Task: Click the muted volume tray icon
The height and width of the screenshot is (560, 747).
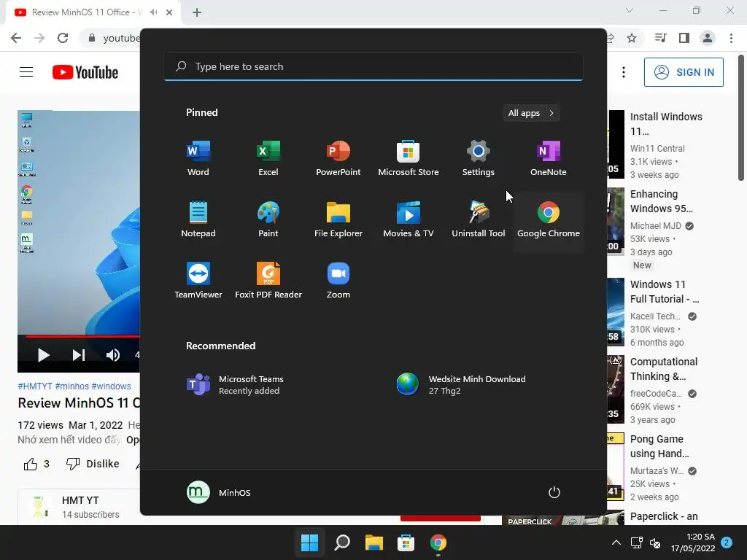Action: click(655, 542)
